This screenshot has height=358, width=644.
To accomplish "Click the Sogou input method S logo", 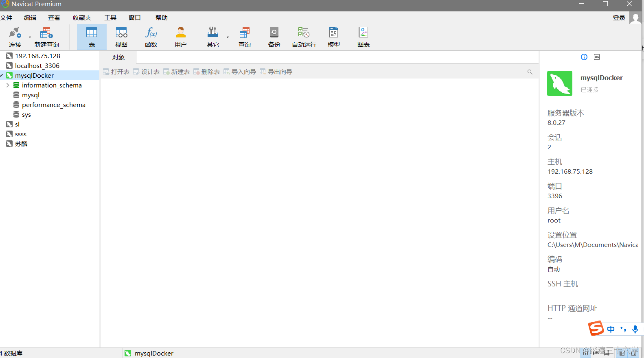I will [x=596, y=328].
